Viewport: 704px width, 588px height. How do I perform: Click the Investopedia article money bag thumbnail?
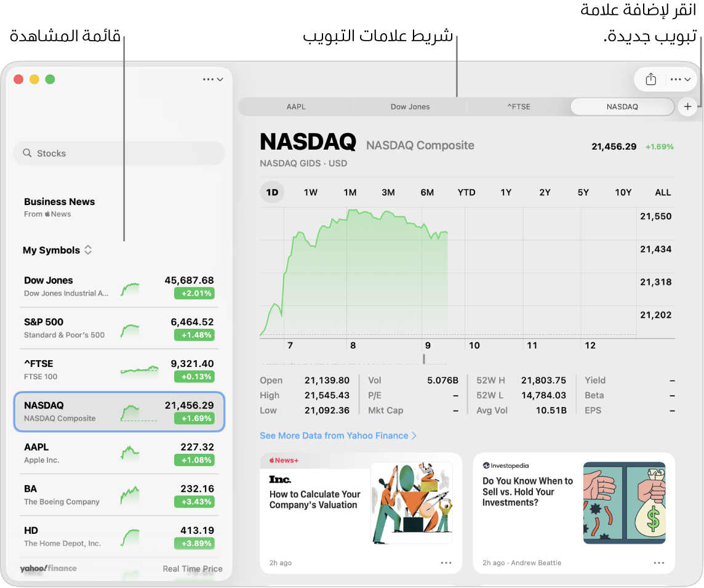[x=624, y=503]
